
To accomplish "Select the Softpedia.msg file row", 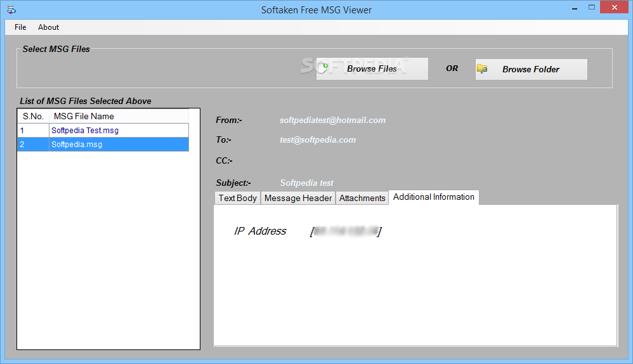I will tap(103, 145).
